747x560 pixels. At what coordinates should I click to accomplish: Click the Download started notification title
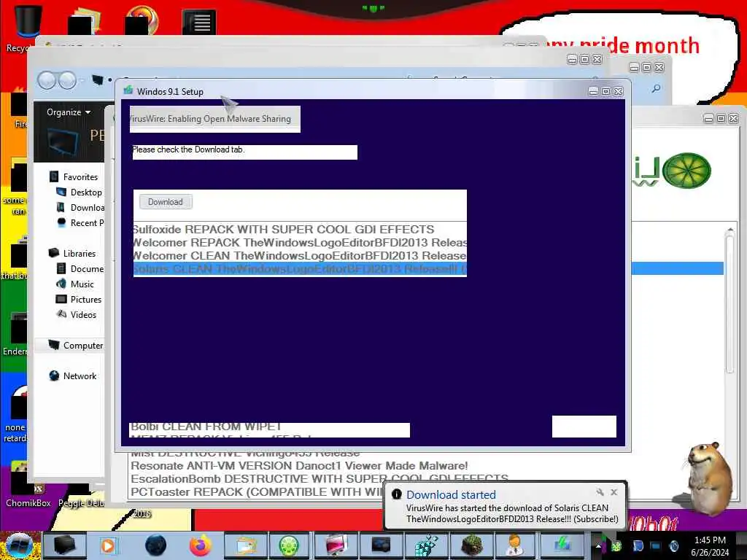click(x=451, y=495)
